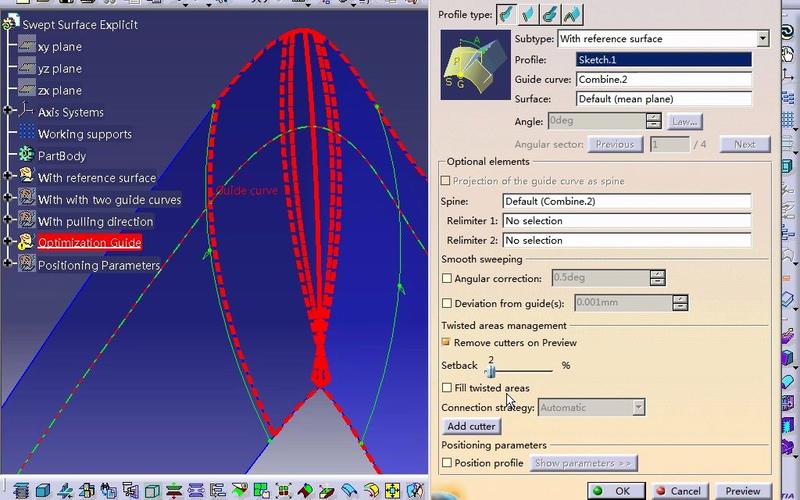800x500 pixels.
Task: Expand the With pulling direction node
Action: (x=8, y=219)
